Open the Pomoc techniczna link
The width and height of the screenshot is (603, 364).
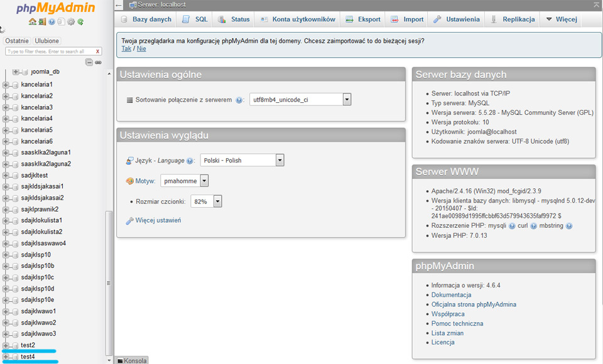coord(457,324)
